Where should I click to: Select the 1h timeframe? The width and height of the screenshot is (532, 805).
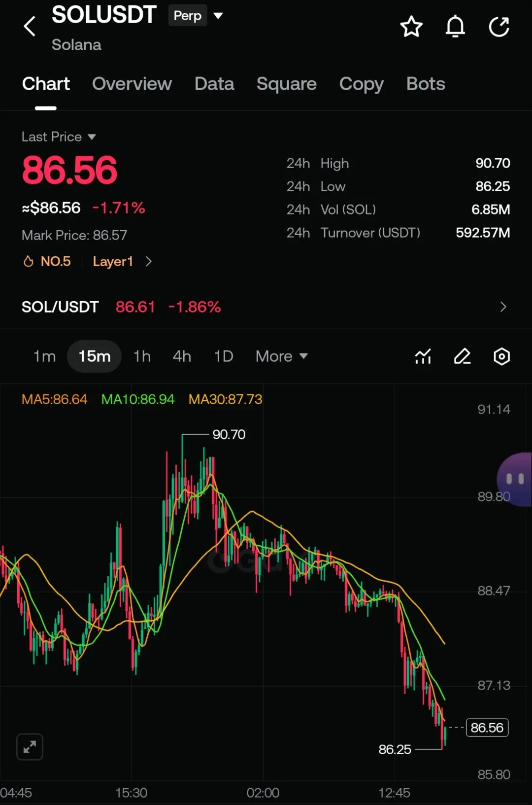pos(142,356)
